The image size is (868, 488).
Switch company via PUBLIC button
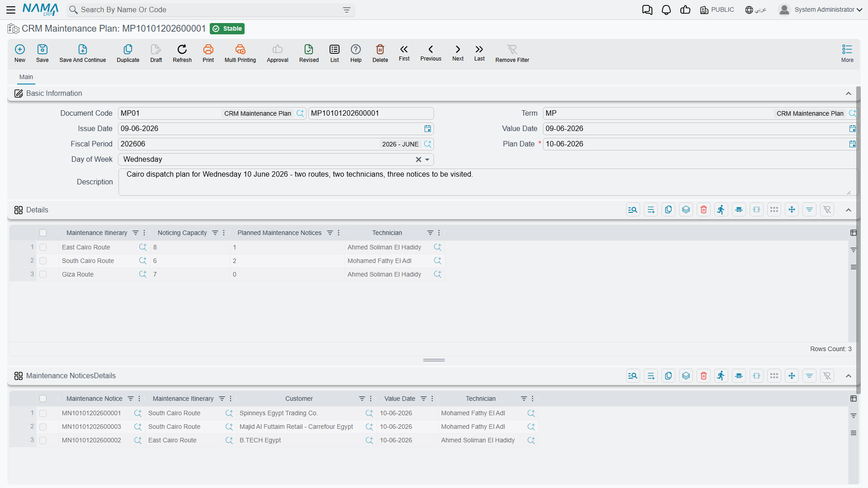[x=717, y=9]
